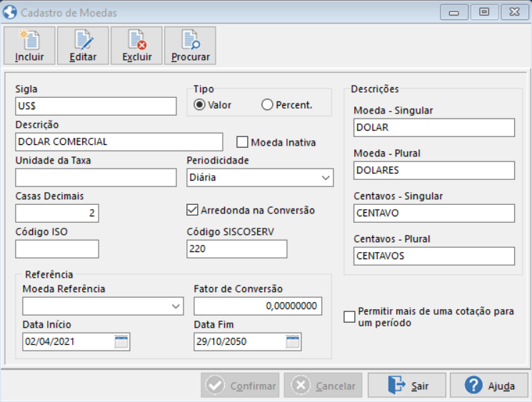Click the Moeda - Singular field DOLAR
Image resolution: width=532 pixels, height=402 pixels.
[434, 128]
